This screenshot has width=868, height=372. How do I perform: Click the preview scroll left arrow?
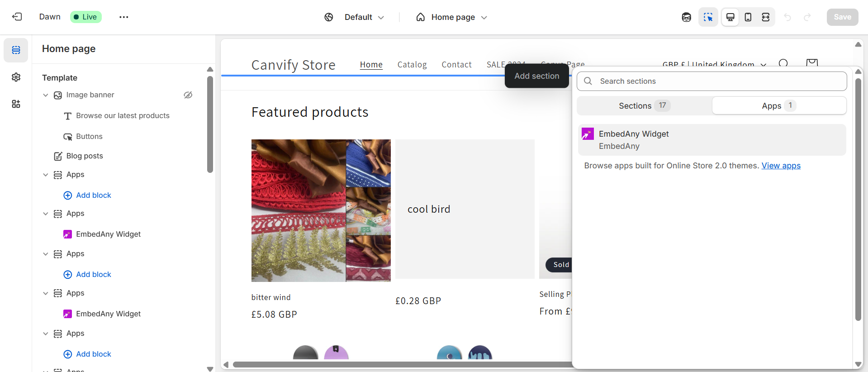[x=226, y=364]
